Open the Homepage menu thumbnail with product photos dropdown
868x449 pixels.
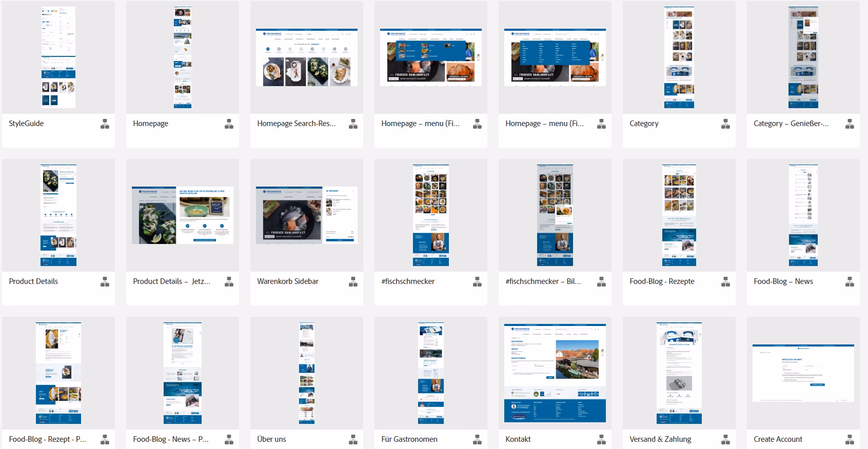click(431, 57)
